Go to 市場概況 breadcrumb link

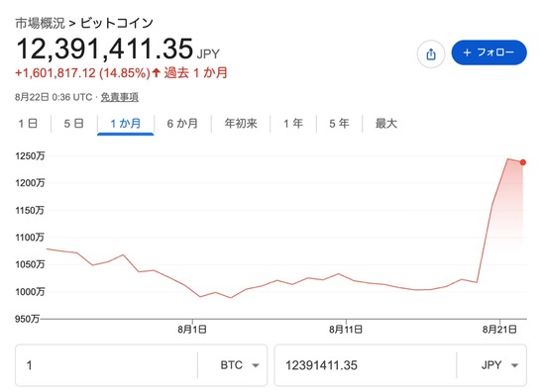[40, 24]
